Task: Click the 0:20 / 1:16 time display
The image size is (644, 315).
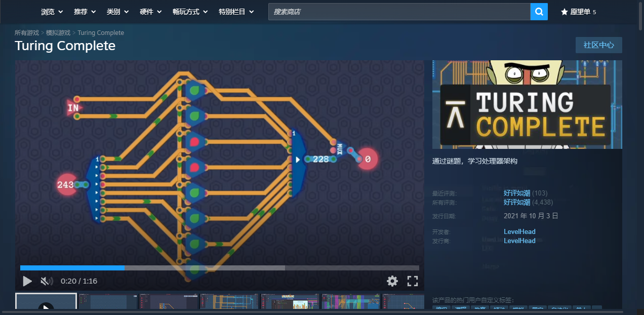Action: click(x=79, y=281)
